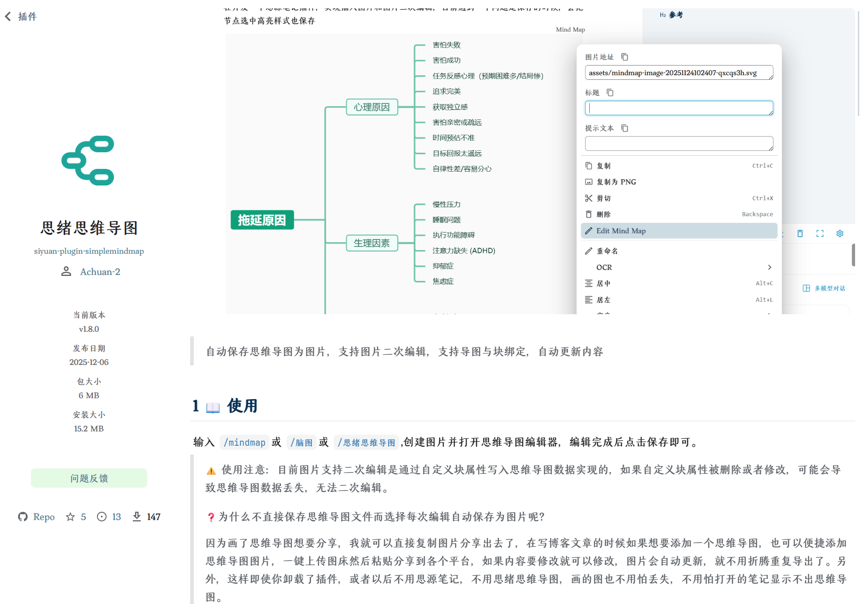Click the pencil icon beside Edit Mind Map
Image resolution: width=868 pixels, height=604 pixels.
pyautogui.click(x=589, y=231)
